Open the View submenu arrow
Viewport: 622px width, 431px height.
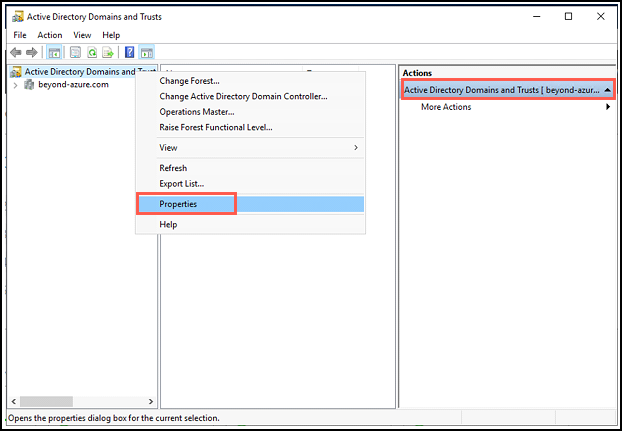pos(356,147)
